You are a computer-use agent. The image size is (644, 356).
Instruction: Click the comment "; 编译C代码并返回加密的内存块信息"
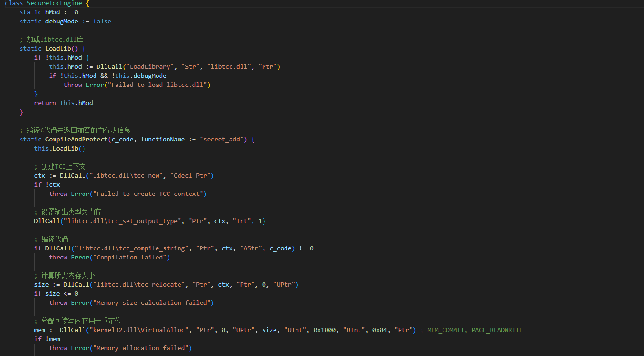tap(75, 130)
